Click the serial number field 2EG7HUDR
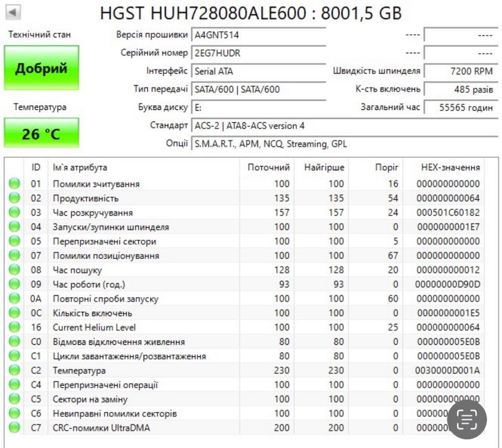 tap(259, 53)
